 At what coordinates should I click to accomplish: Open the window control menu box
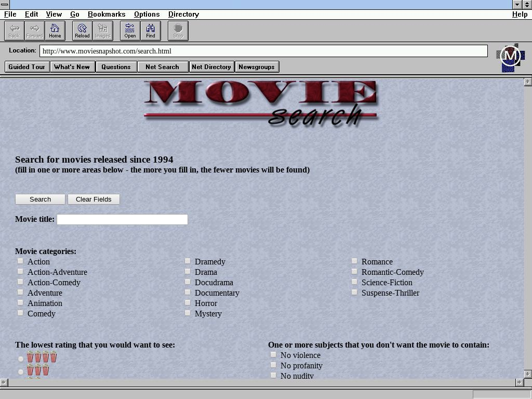click(x=4, y=4)
